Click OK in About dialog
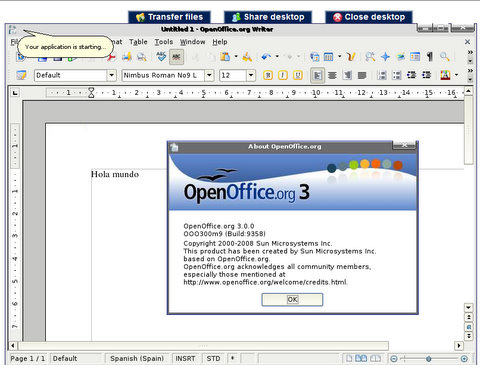Viewport: 480px width, 365px height. pyautogui.click(x=292, y=299)
